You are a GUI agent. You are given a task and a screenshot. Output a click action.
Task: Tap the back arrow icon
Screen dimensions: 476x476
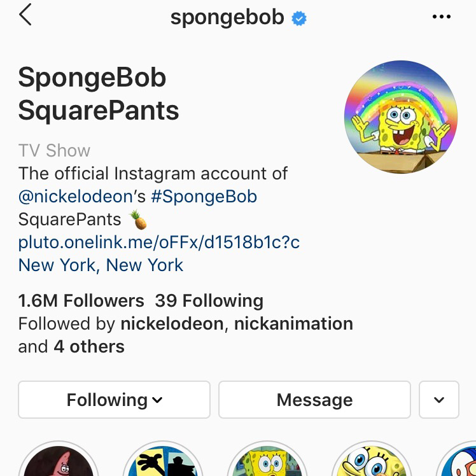coord(25,15)
